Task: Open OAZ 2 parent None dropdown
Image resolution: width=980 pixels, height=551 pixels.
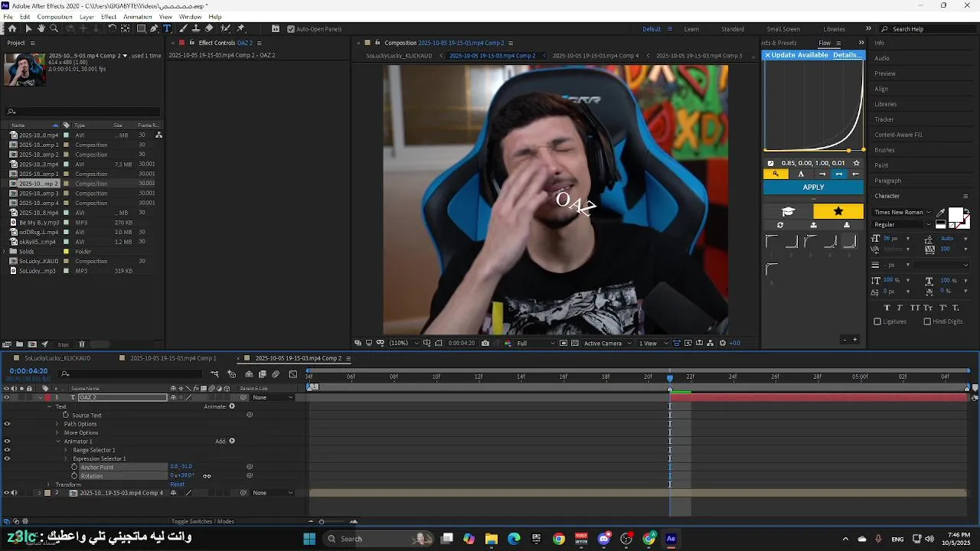Action: (273, 398)
